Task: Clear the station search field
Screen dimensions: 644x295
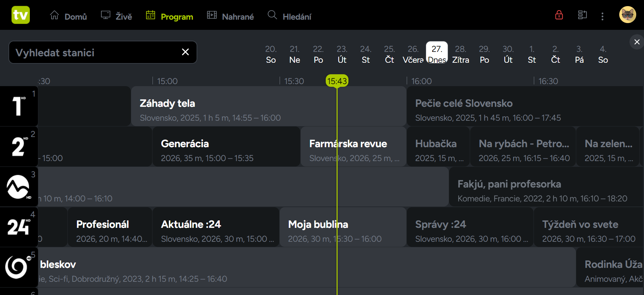Action: [x=185, y=52]
